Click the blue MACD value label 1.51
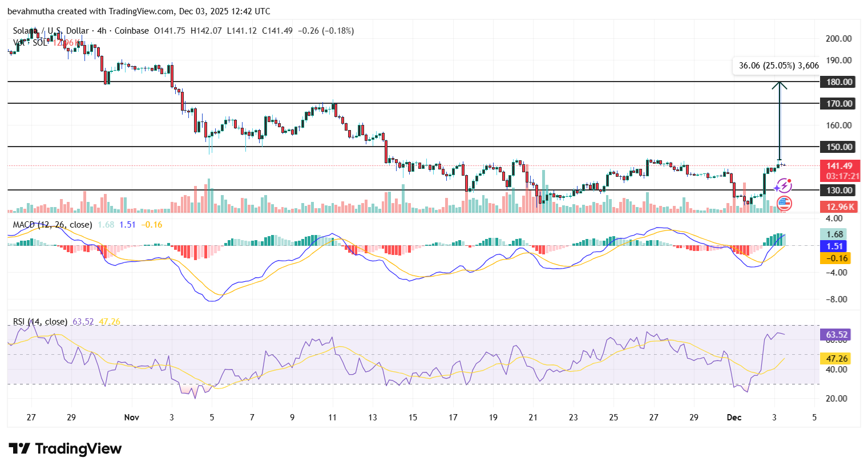The image size is (868, 470). 834,246
